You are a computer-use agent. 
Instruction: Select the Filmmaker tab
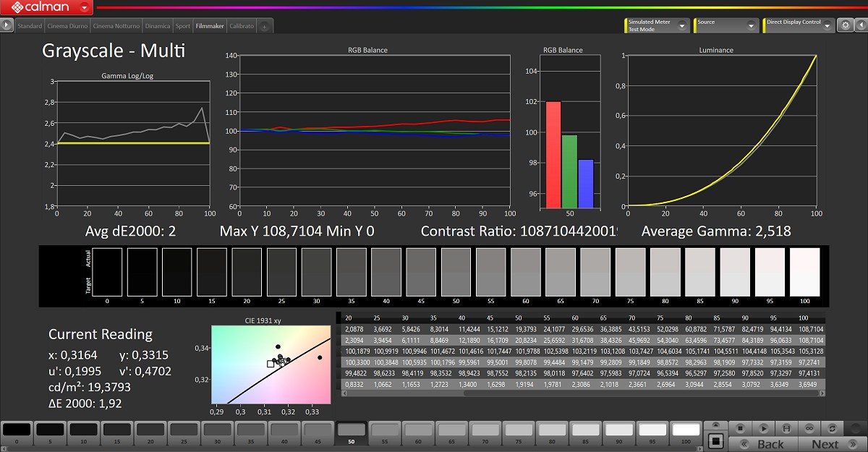210,26
